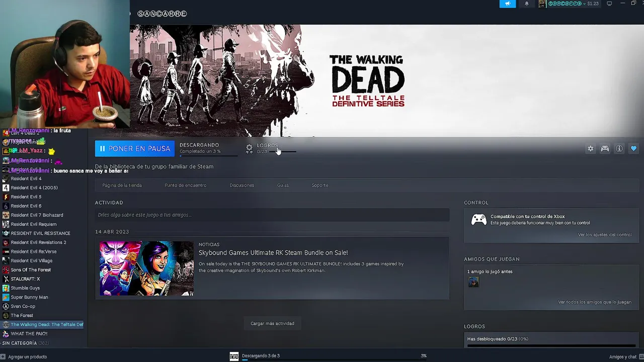Screen dimensions: 644x362
Task: Click the Resident Evil Village icon
Action: click(6, 260)
